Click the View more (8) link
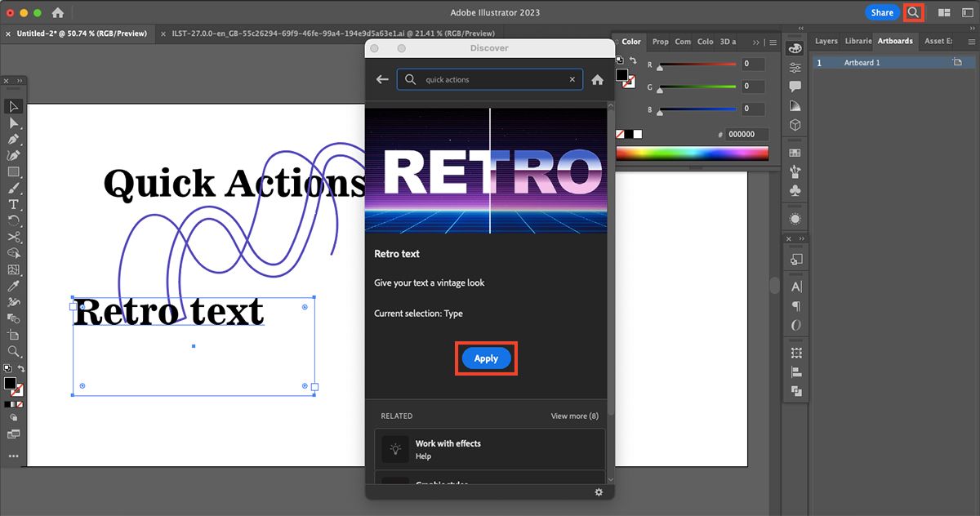 coord(574,416)
